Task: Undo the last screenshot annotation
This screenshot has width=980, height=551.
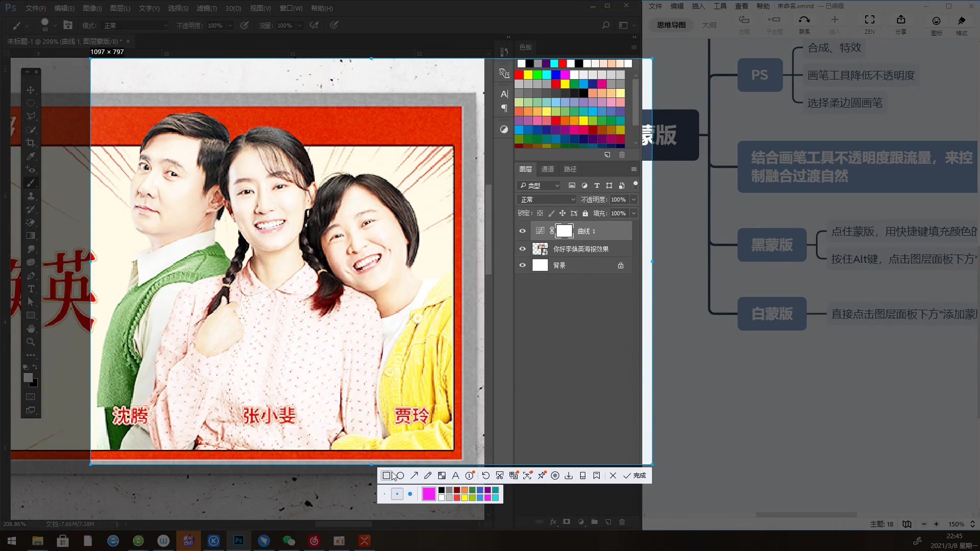Action: pyautogui.click(x=485, y=475)
